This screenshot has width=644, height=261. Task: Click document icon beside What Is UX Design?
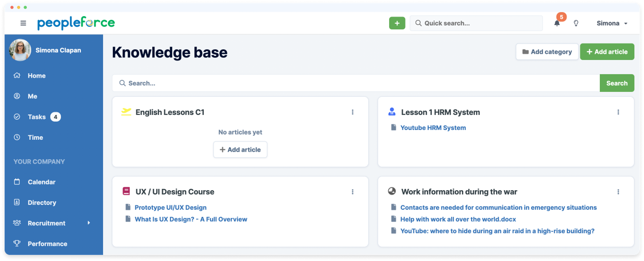click(128, 219)
